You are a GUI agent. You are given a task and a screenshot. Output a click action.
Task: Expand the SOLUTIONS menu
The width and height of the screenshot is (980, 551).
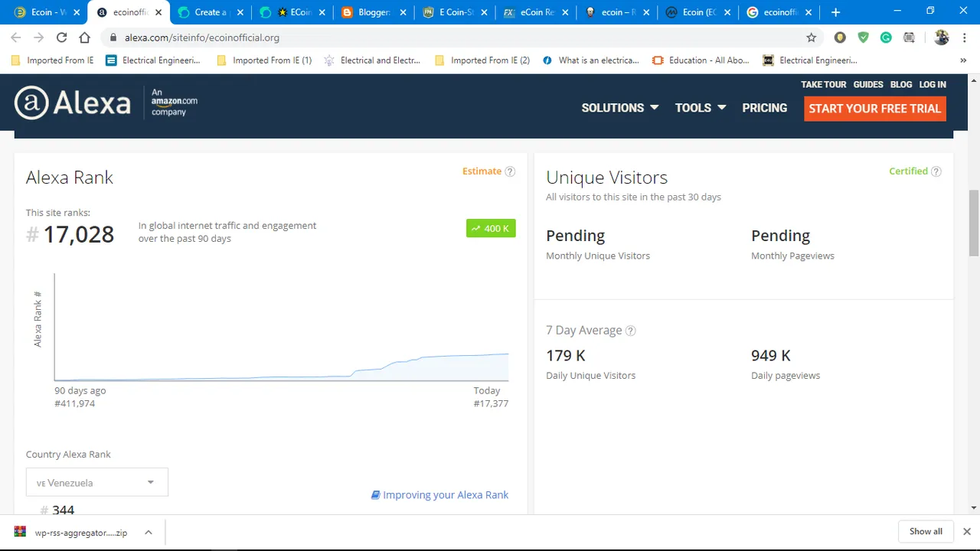pos(620,108)
